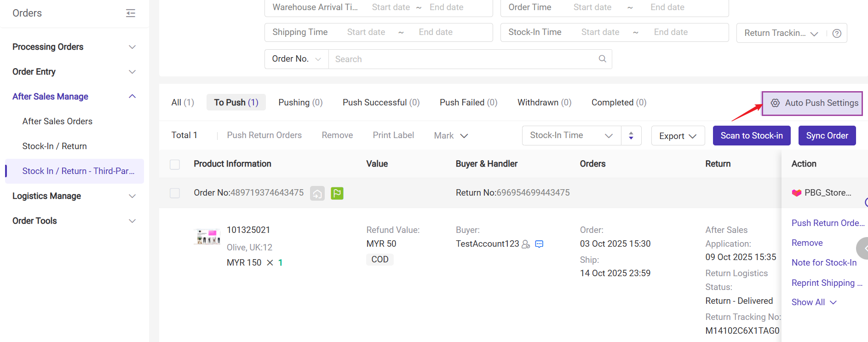Viewport: 868px width, 342px height.
Task: Toggle the Stock-In Time sort order arrows
Action: click(x=631, y=136)
